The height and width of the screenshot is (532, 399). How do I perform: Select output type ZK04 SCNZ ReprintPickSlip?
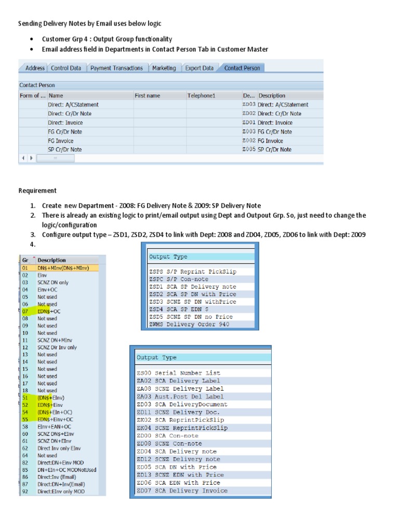[203, 428]
